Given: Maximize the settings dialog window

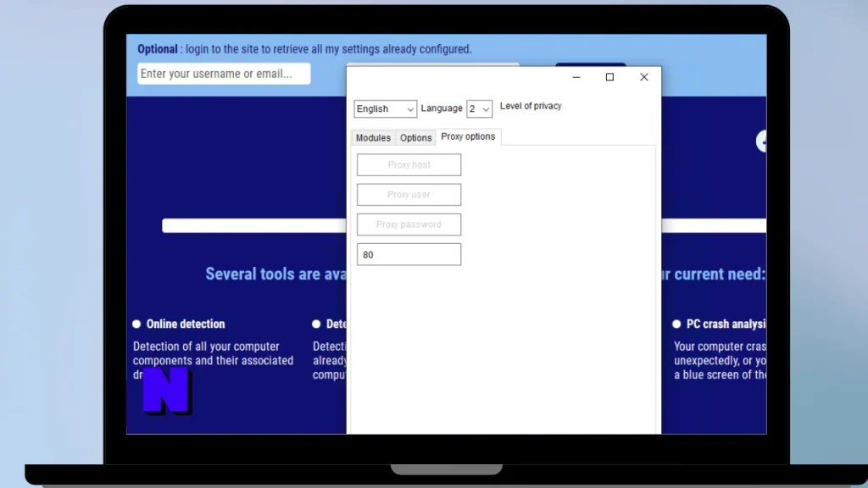Looking at the screenshot, I should click(609, 77).
